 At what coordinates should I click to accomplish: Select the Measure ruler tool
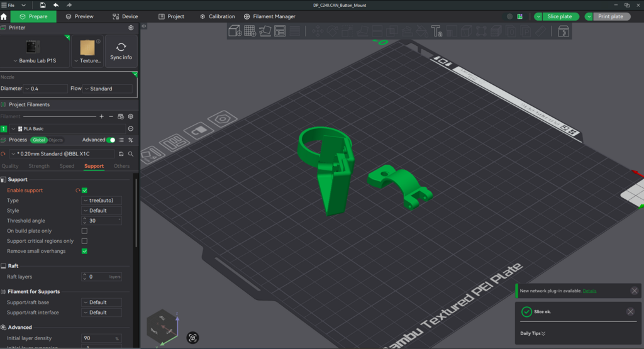point(540,31)
